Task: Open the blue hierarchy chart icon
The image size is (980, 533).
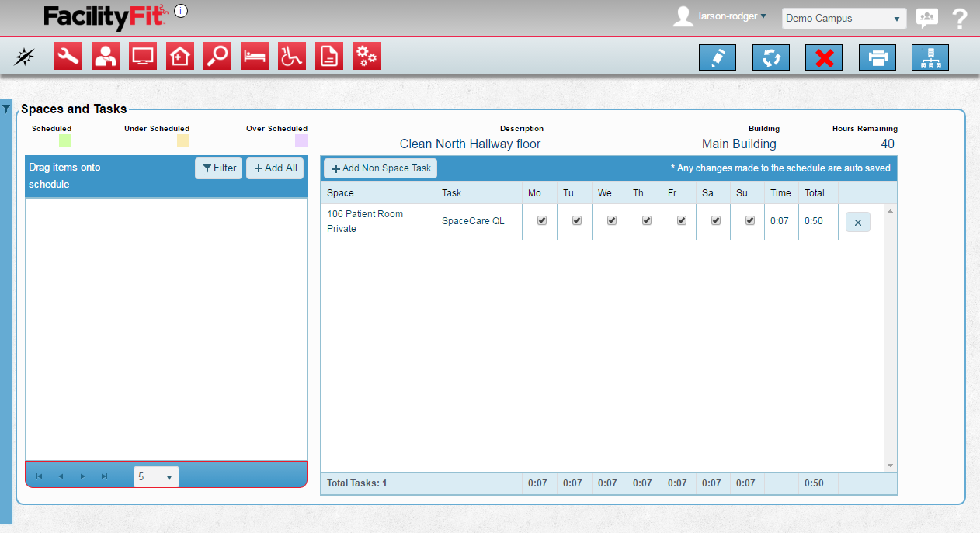Action: (930, 57)
